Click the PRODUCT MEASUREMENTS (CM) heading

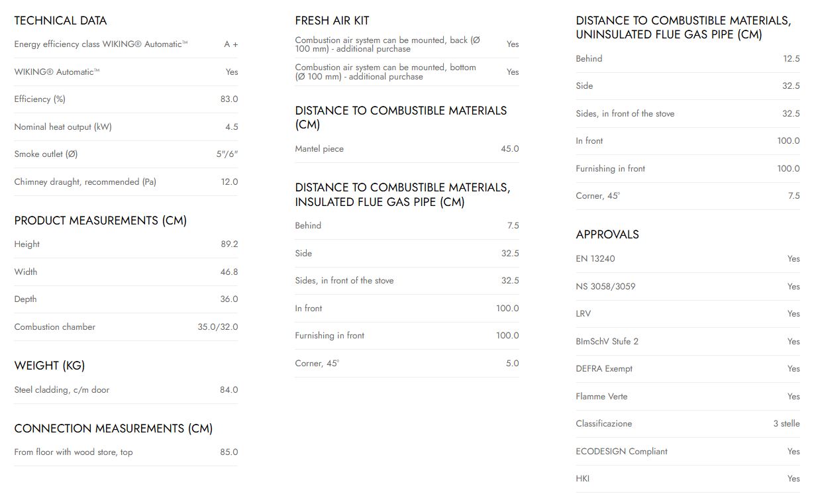click(x=100, y=221)
